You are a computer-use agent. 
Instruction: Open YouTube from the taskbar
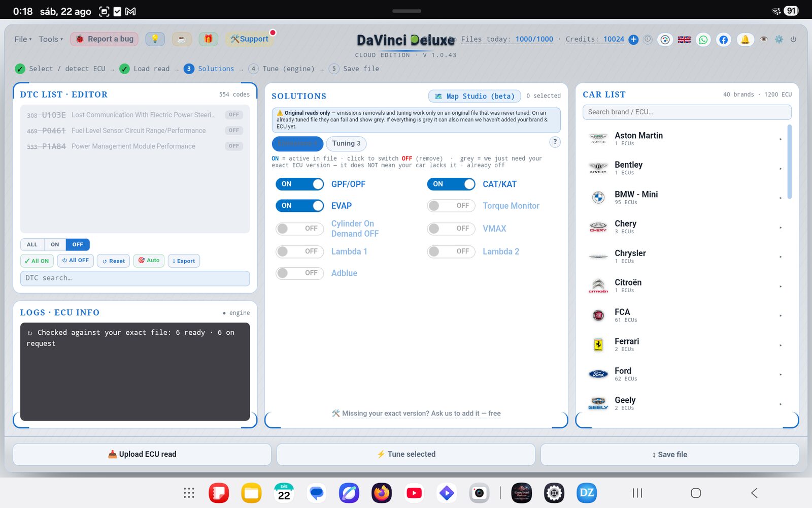point(414,493)
